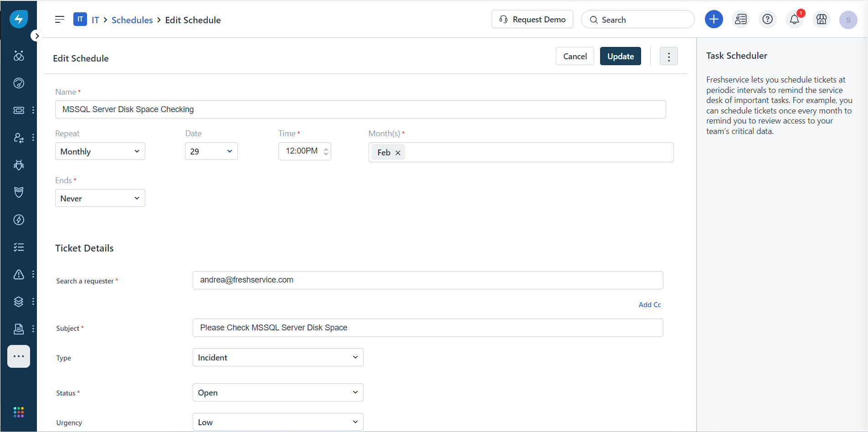The width and height of the screenshot is (868, 432).
Task: Open the three-dot more options menu
Action: (668, 57)
